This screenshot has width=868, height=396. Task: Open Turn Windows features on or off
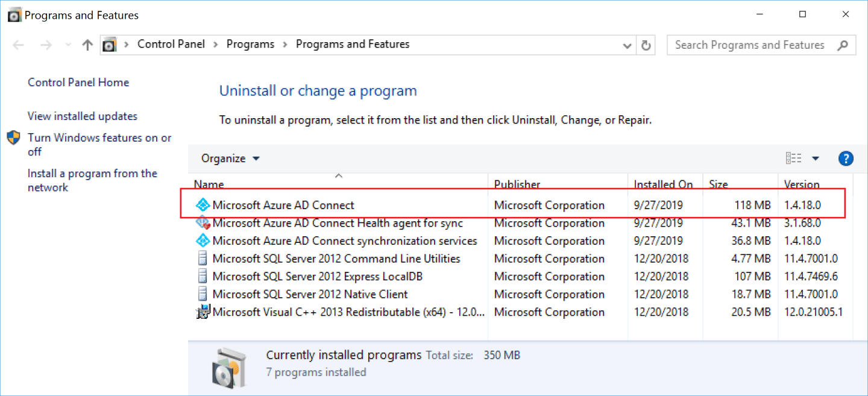click(x=99, y=145)
